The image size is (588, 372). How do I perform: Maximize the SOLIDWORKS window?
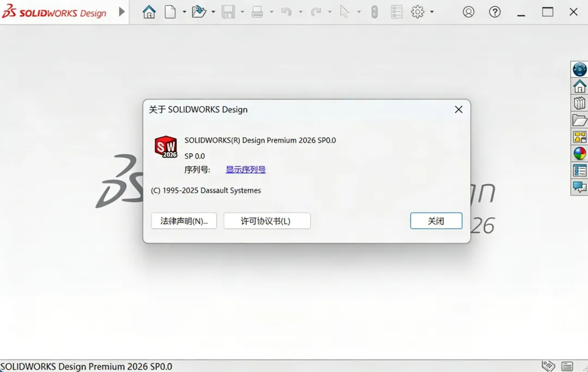548,12
